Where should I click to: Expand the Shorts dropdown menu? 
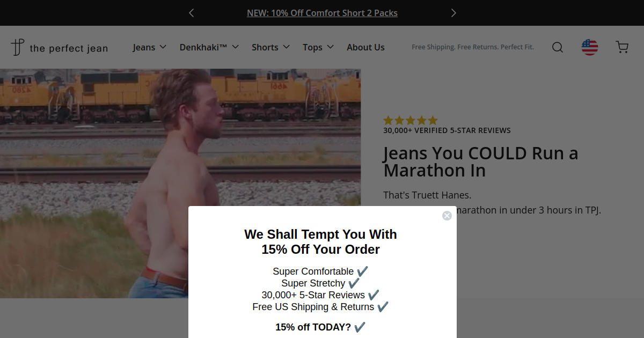pyautogui.click(x=271, y=47)
